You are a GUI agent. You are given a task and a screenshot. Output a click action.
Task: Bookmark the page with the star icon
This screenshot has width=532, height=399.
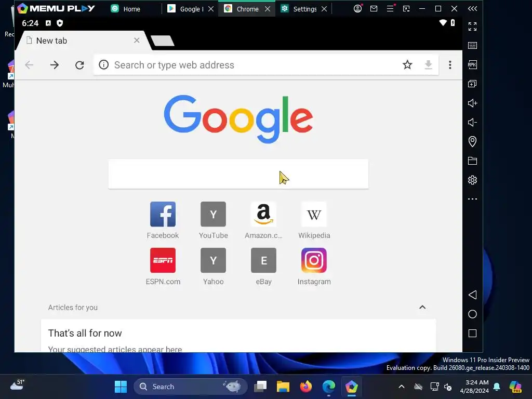407,64
